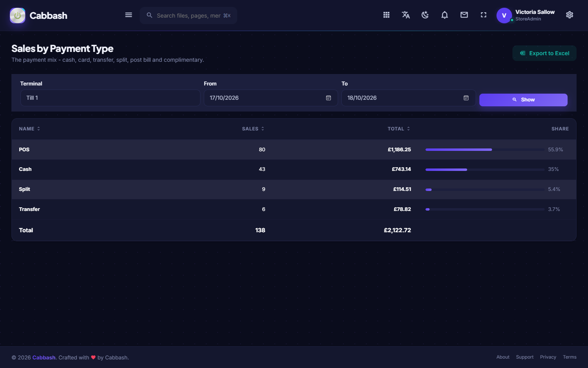This screenshot has width=588, height=368.
Task: Click the 3.7% share value
Action: coord(554,209)
